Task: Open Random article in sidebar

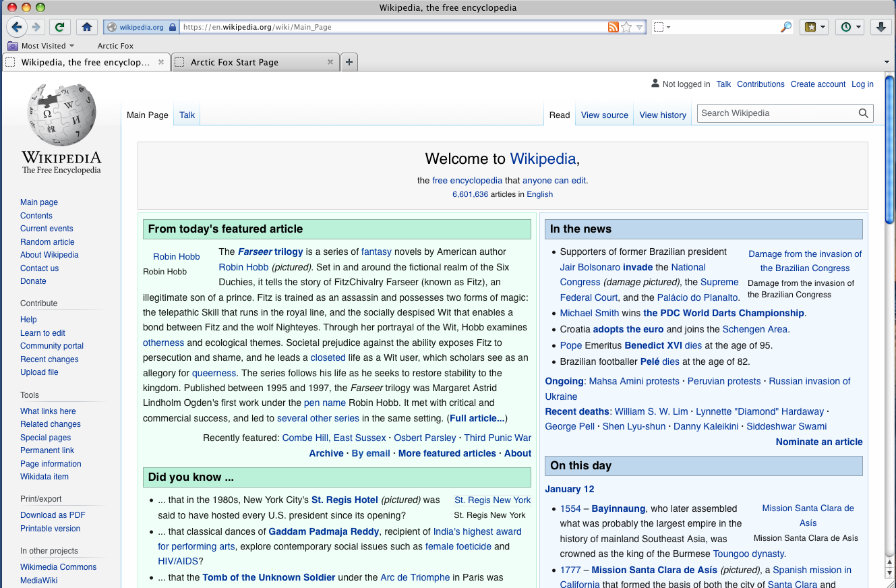Action: pos(47,241)
